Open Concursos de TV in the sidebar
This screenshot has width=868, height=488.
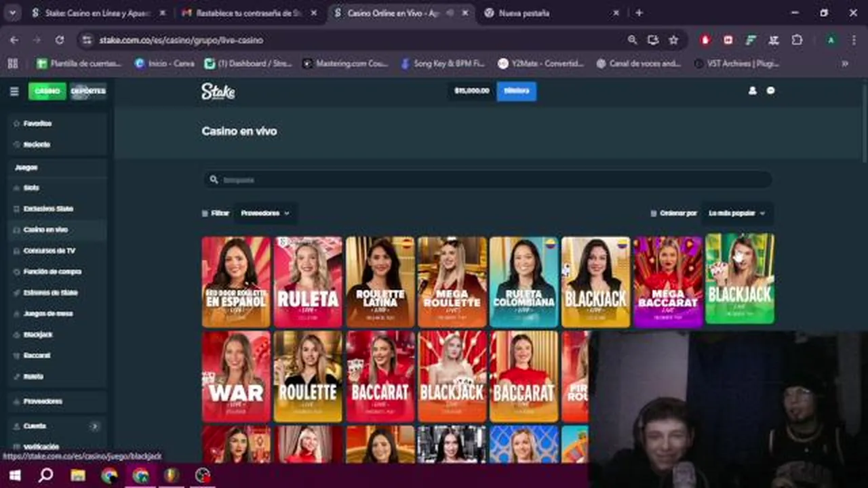pos(57,251)
